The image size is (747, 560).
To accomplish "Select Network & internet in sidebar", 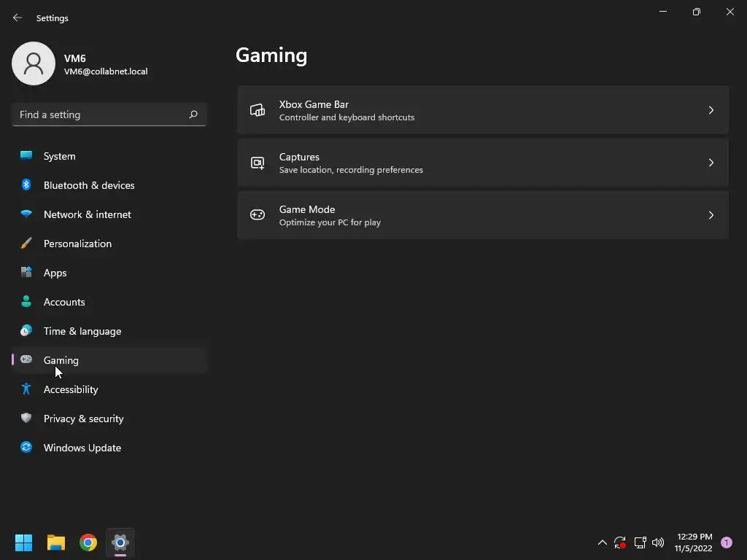I will point(109,214).
